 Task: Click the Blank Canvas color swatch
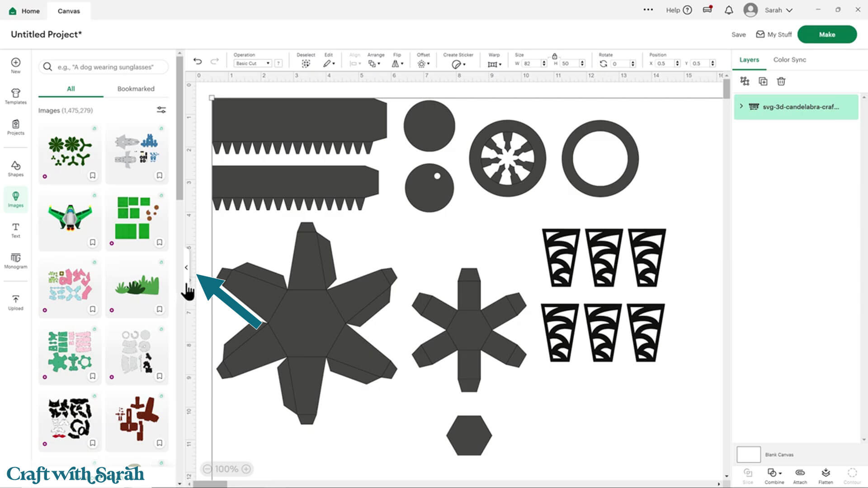(x=748, y=455)
